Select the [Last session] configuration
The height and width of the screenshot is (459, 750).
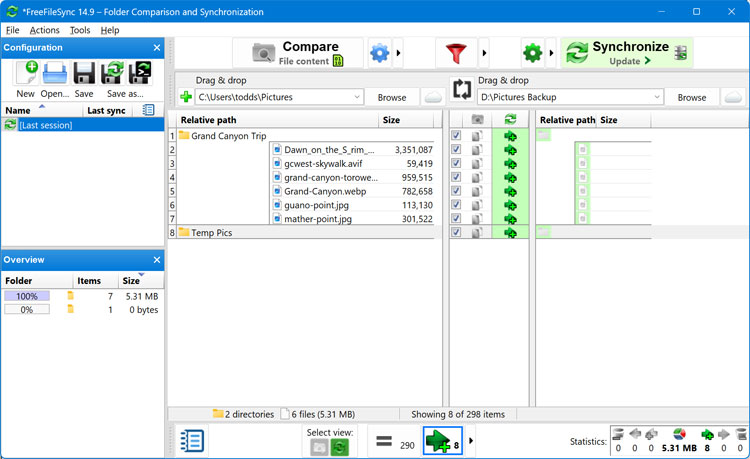point(82,125)
